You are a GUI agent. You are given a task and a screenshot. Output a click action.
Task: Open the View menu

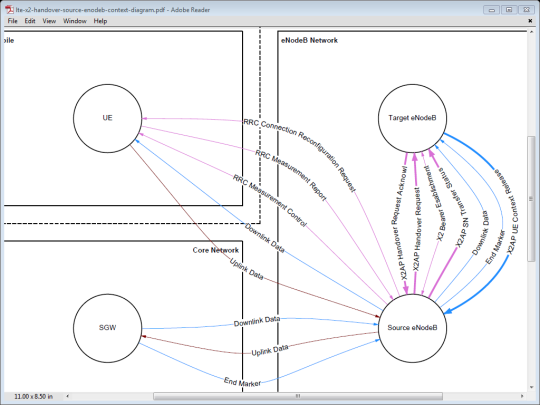(49, 21)
